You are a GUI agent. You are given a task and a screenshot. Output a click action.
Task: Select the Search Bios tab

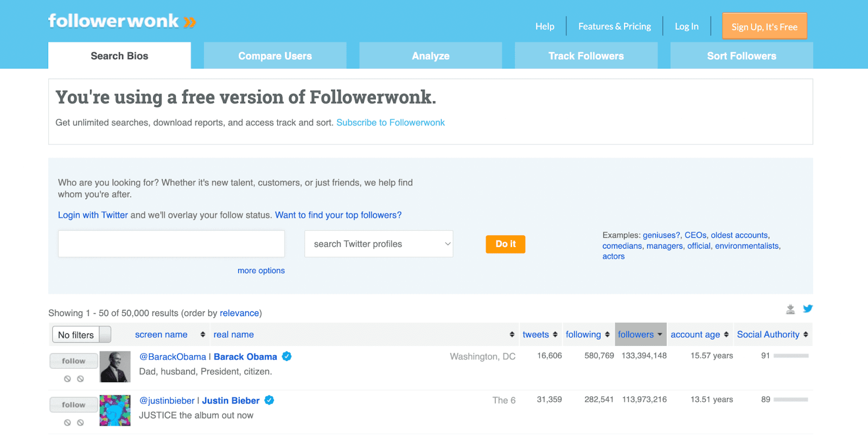point(119,56)
